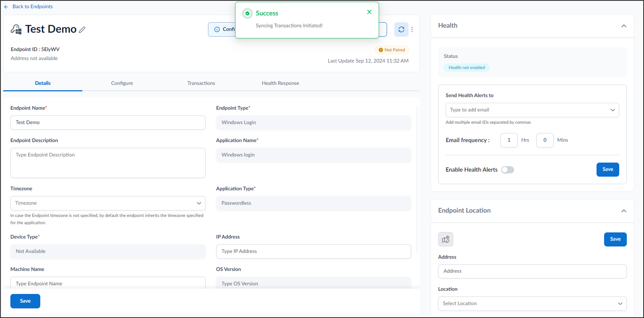Click the IP Address input field
Viewport: 644px width, 318px height.
(313, 251)
